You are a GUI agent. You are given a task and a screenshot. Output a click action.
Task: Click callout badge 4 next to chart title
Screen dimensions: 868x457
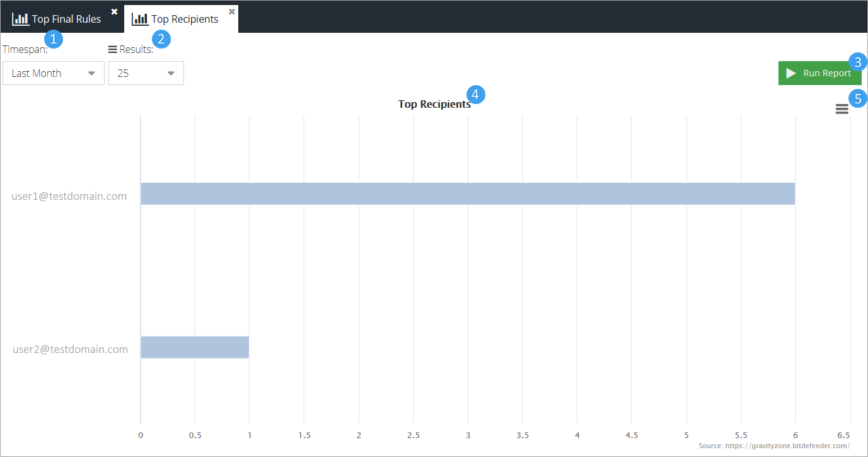[475, 95]
